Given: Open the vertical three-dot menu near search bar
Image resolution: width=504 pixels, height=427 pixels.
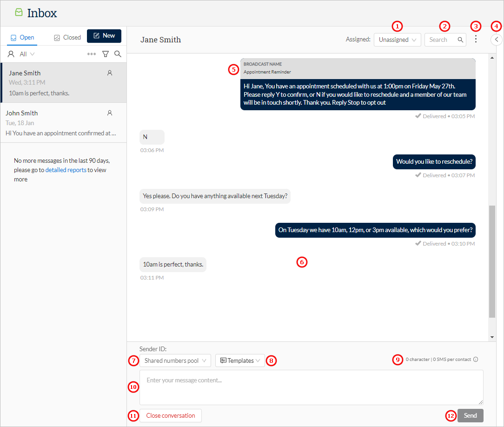Looking at the screenshot, I should [x=476, y=39].
